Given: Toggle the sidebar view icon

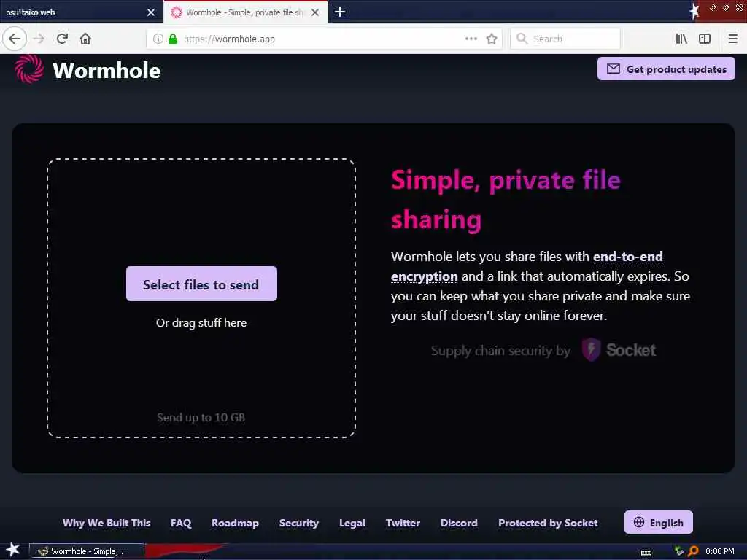Looking at the screenshot, I should point(705,39).
